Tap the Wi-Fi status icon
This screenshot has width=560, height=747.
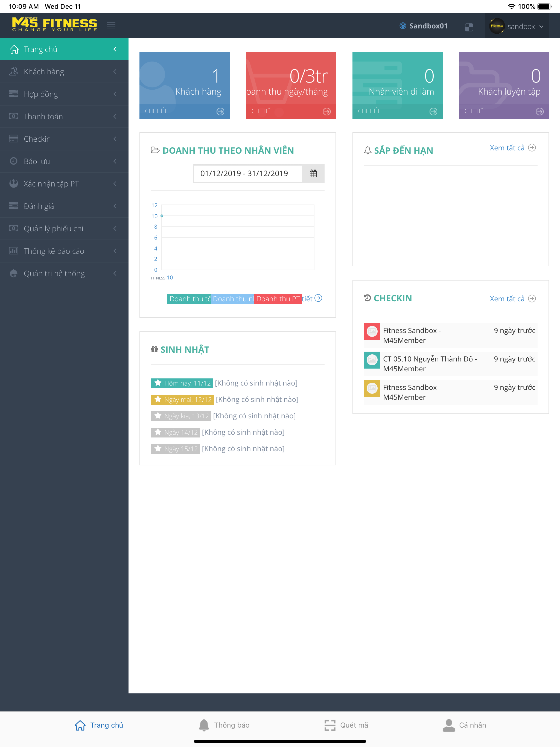pos(511,6)
